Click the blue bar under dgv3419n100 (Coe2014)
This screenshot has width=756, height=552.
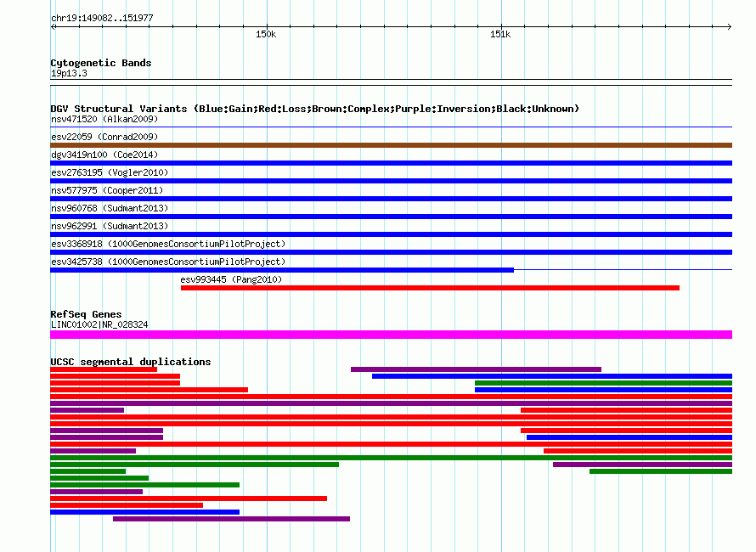point(391,163)
